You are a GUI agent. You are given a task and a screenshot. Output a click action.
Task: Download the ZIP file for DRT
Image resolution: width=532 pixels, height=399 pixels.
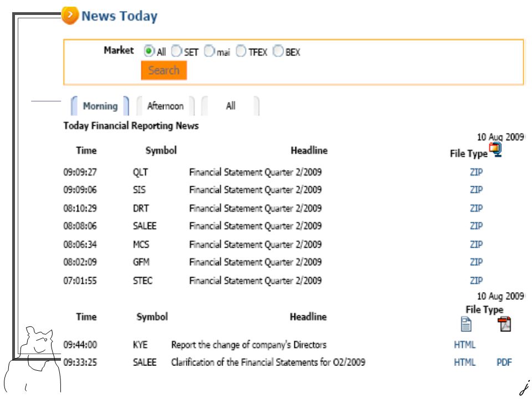pyautogui.click(x=476, y=208)
